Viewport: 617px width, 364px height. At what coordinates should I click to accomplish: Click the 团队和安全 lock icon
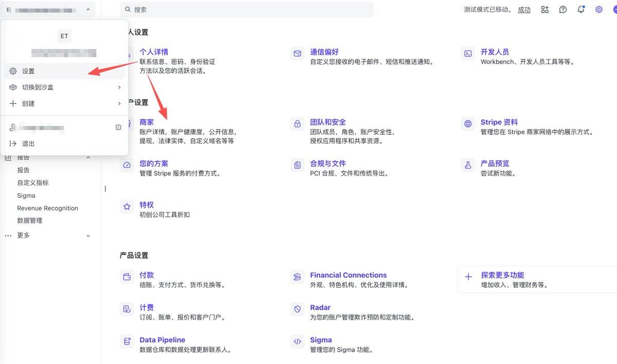tap(297, 124)
